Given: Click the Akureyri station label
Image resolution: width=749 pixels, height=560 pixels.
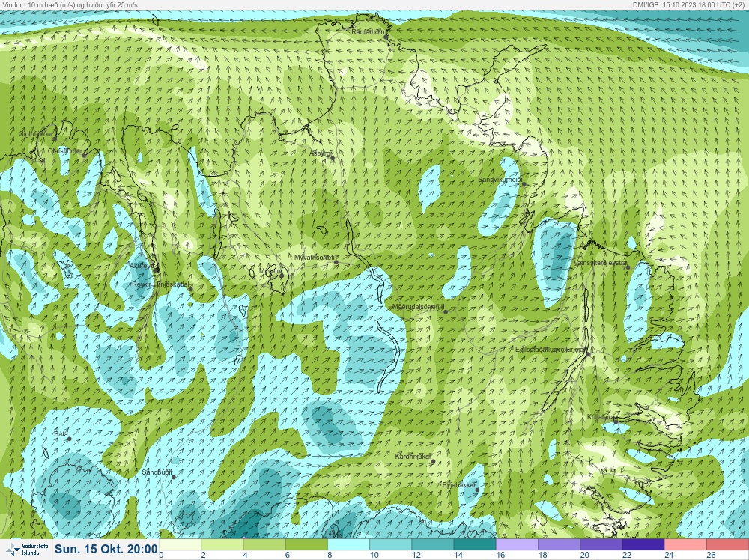Looking at the screenshot, I should coord(142,266).
